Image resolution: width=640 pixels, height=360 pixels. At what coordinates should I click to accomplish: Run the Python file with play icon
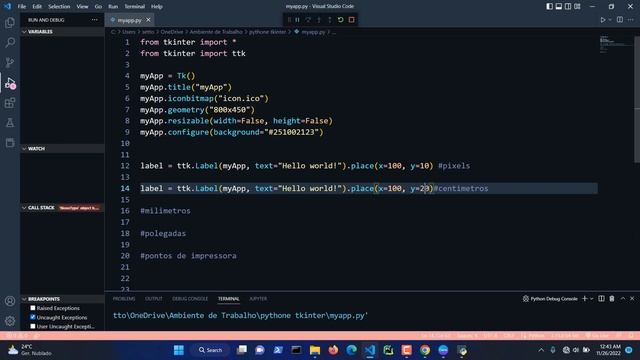pos(603,20)
